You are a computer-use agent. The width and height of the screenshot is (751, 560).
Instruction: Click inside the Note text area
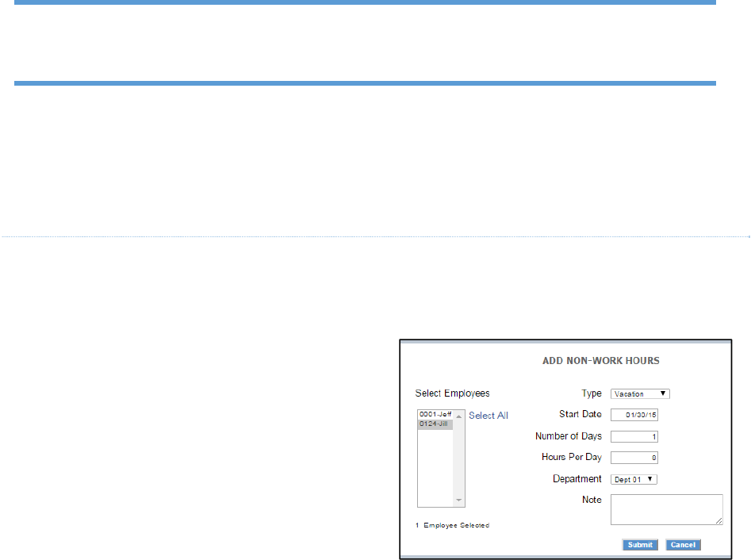pos(666,510)
